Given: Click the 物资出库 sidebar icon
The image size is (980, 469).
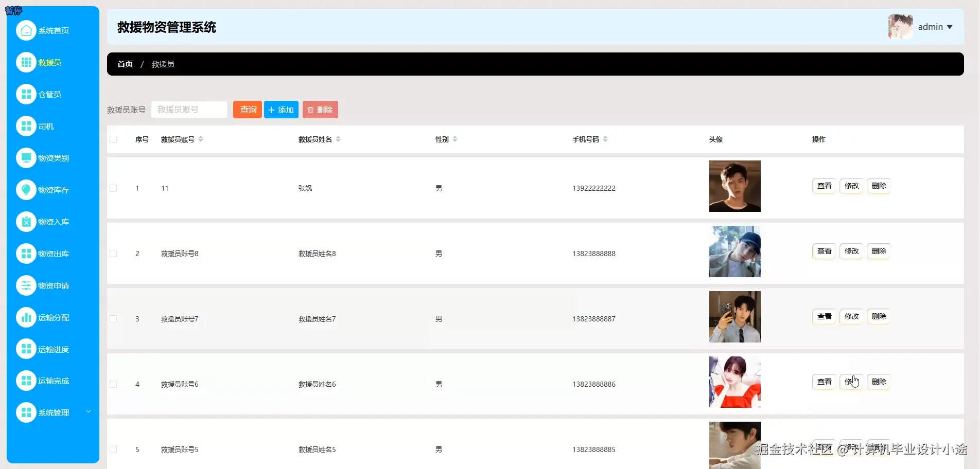Looking at the screenshot, I should pyautogui.click(x=26, y=254).
